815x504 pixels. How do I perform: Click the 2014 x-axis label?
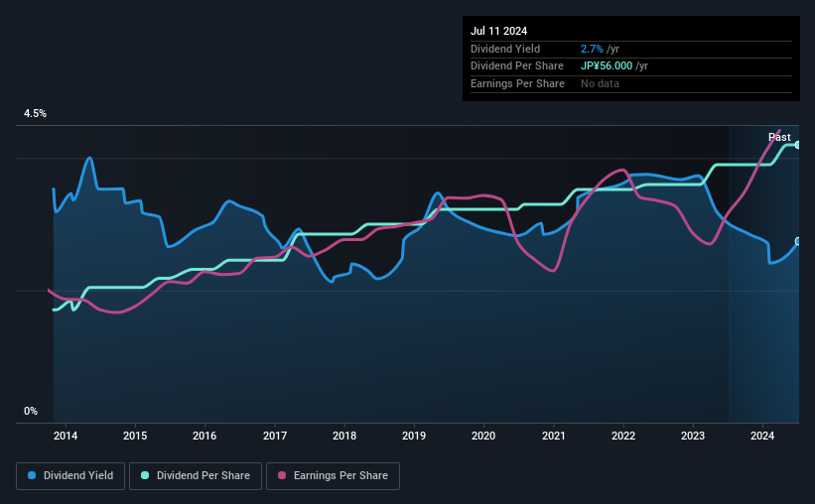66,436
